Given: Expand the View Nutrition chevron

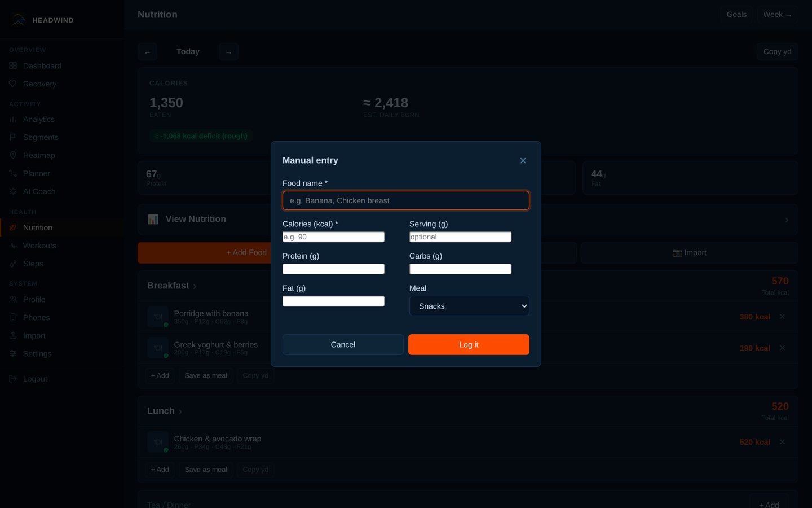Looking at the screenshot, I should pyautogui.click(x=787, y=220).
